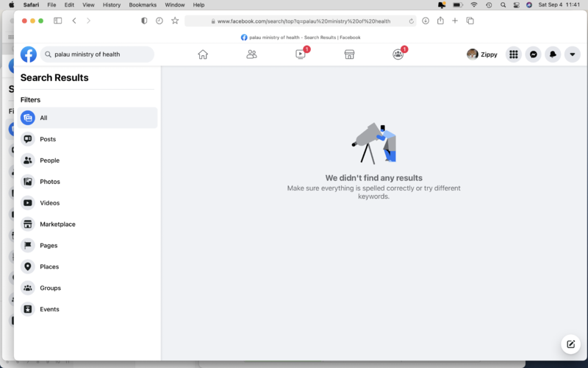Viewport: 588px width, 368px height.
Task: Open the Groups icon in top navigation
Action: (398, 54)
